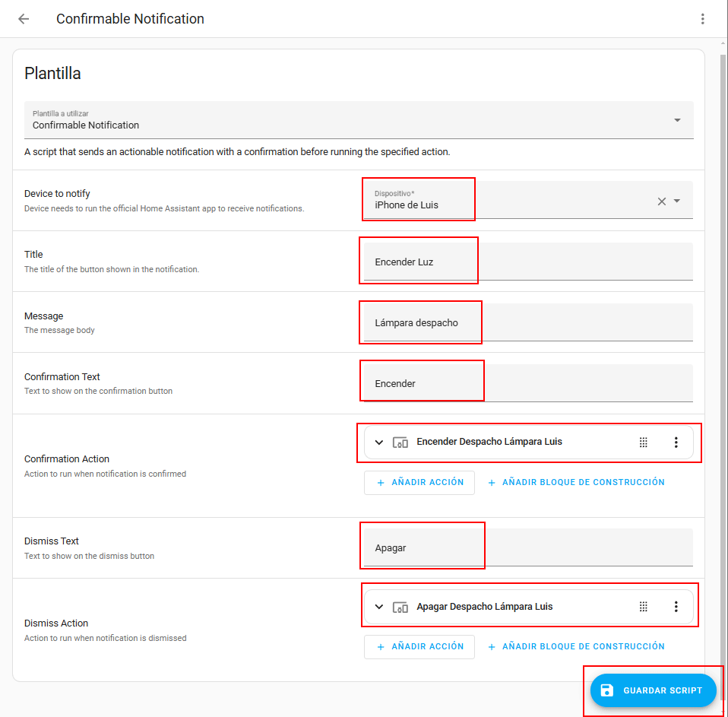The height and width of the screenshot is (717, 728).
Task: Click the Dismiss Text field containing Apagar
Action: click(527, 547)
